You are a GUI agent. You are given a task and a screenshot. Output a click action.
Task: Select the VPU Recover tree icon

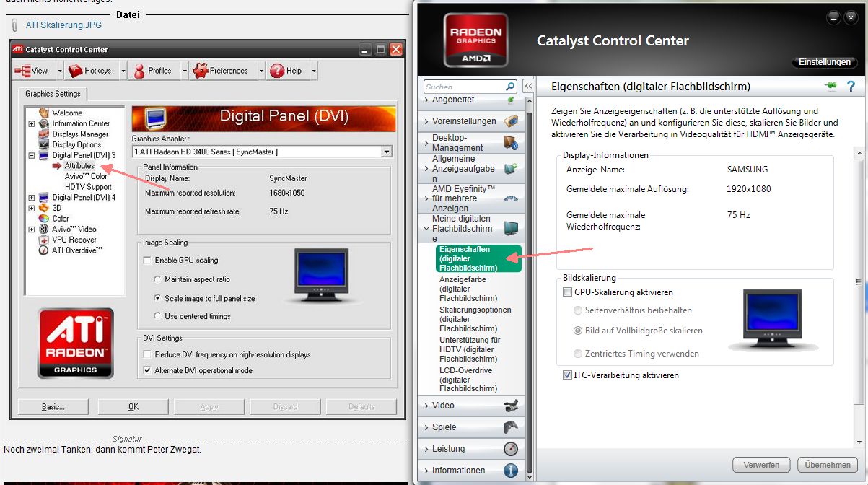pyautogui.click(x=44, y=240)
